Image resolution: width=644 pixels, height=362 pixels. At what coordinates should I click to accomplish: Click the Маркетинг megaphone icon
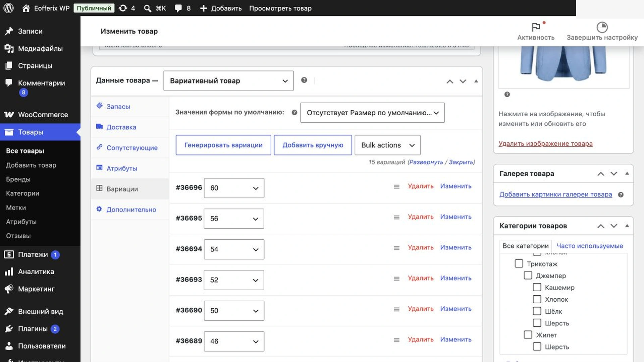pos(9,289)
